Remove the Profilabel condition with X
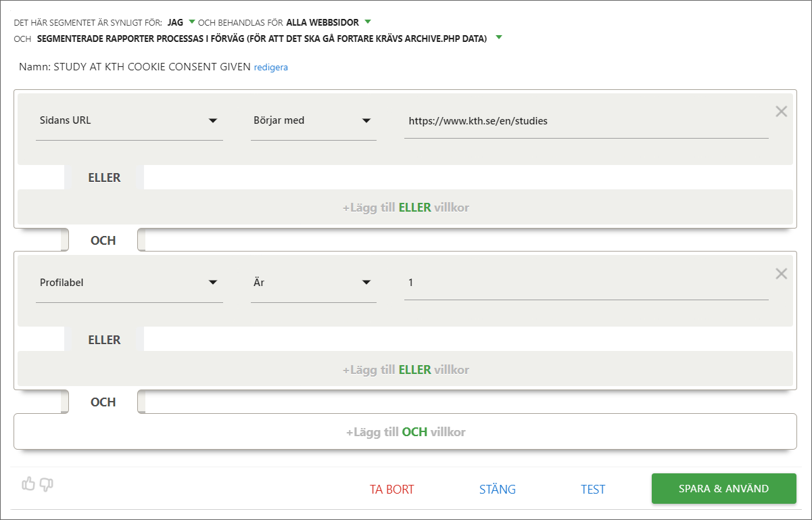The height and width of the screenshot is (520, 812). tap(781, 274)
